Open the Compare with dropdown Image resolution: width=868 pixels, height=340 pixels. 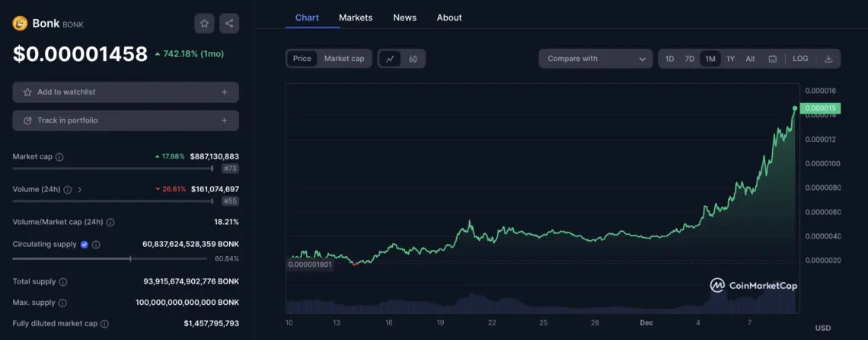(595, 59)
